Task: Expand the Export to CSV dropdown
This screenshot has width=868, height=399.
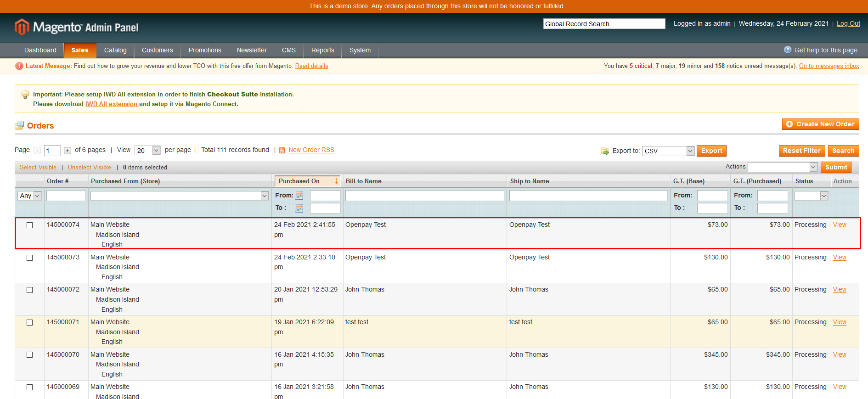Action: (x=668, y=151)
